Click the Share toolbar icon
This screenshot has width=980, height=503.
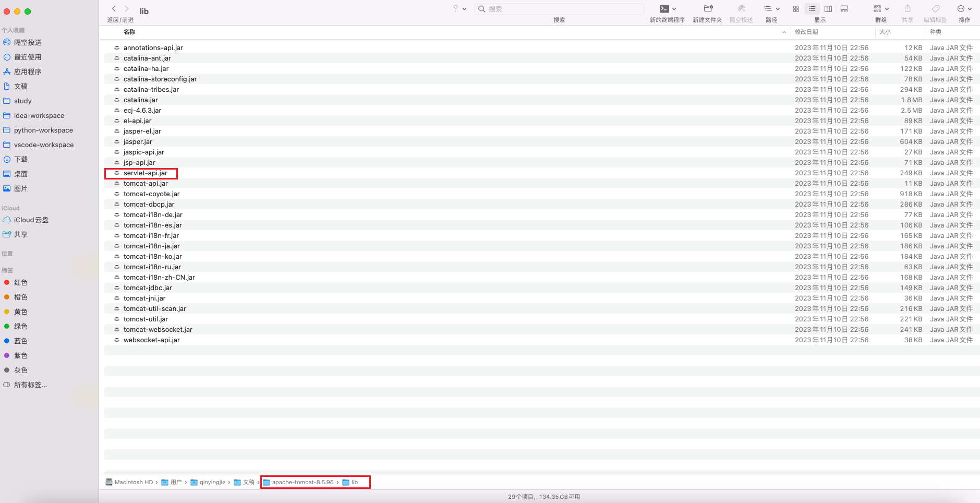coord(908,9)
